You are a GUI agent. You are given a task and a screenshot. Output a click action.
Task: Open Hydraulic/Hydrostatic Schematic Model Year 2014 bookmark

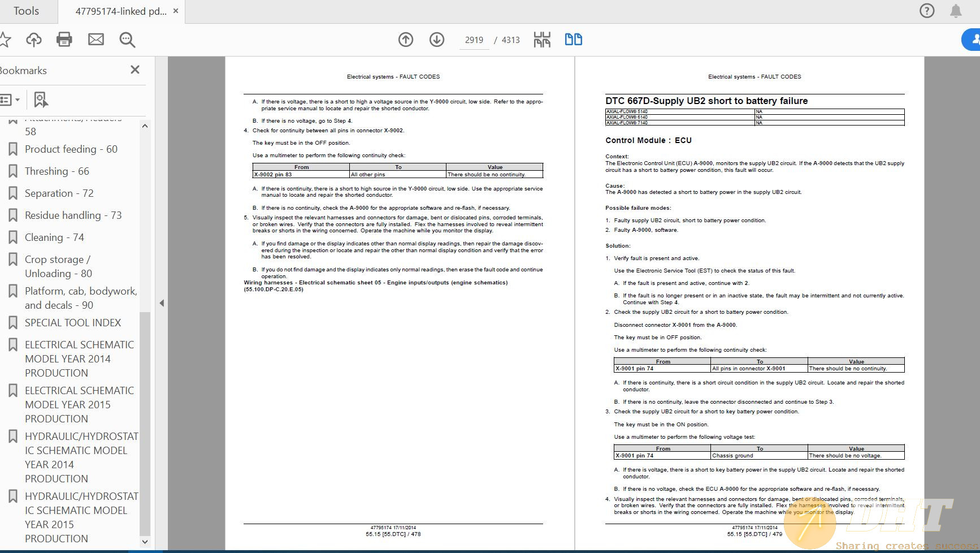click(81, 457)
